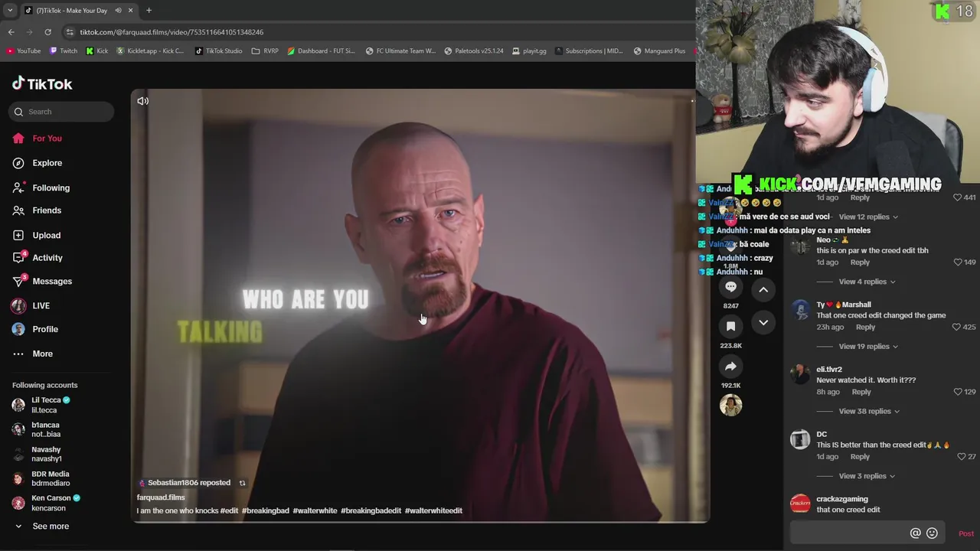Screen dimensions: 980x551
Task: Reply to DC's comment
Action: (x=860, y=457)
